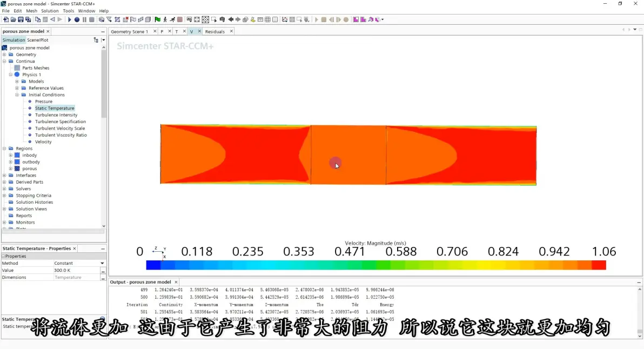Create a new simulation from the toolbar

coord(6,19)
